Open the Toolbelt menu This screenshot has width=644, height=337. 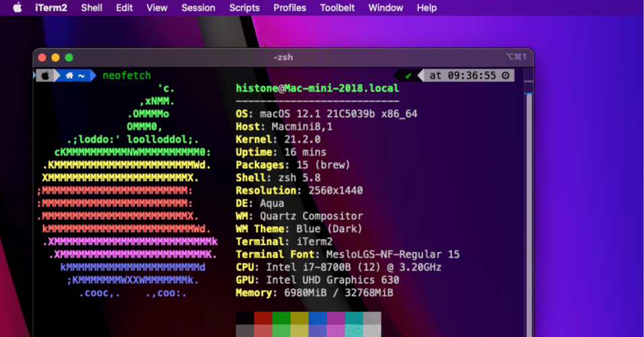tap(337, 8)
